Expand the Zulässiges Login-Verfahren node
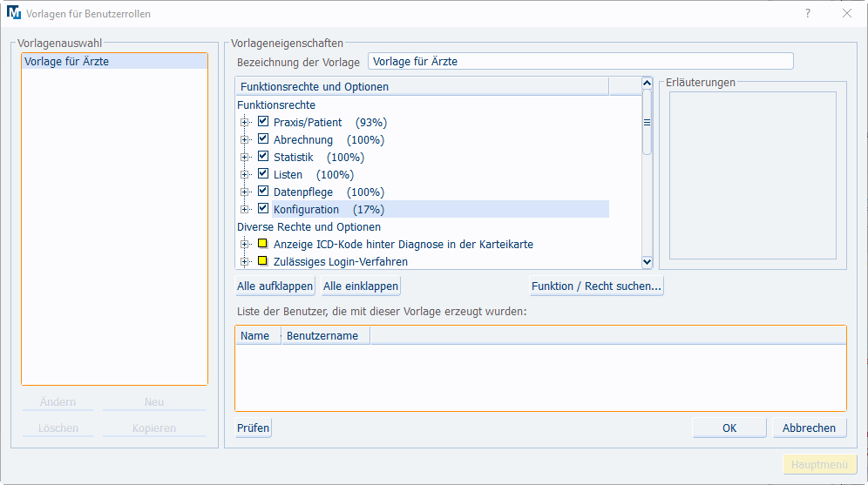The image size is (868, 485). coord(244,261)
